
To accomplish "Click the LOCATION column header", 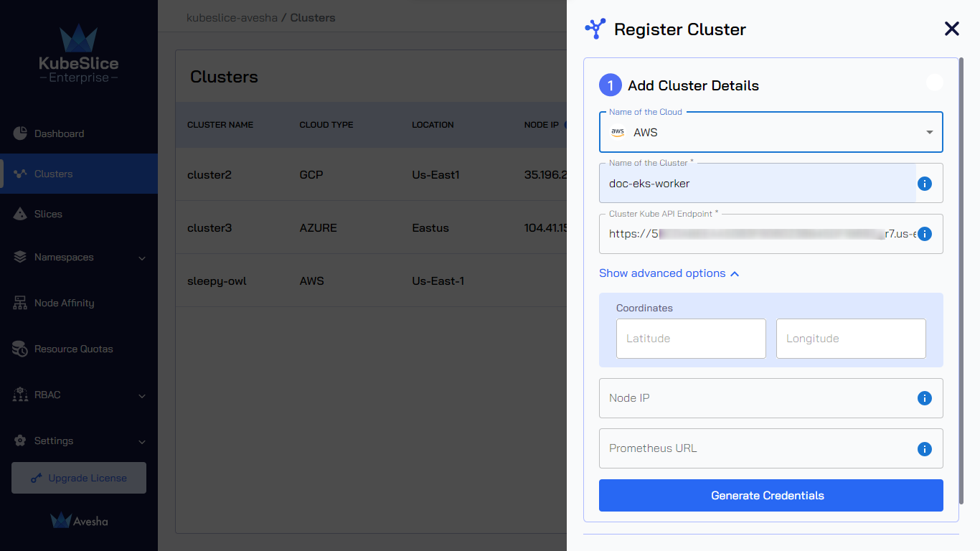I will (x=433, y=125).
